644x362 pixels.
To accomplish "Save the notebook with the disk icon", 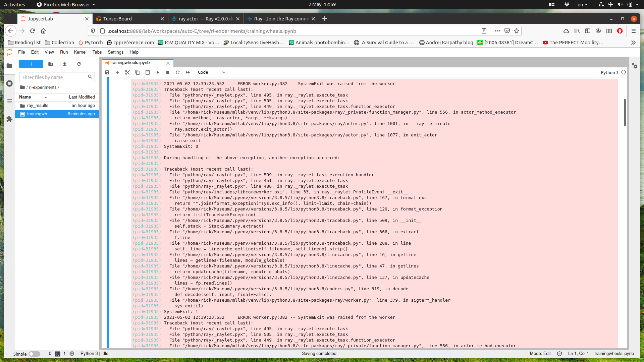I will point(107,72).
